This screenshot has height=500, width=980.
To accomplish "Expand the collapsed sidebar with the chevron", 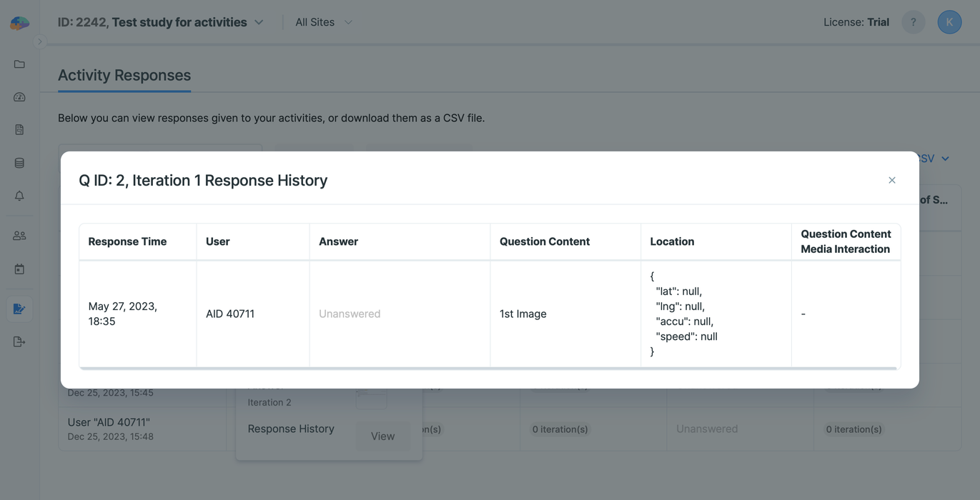I will point(41,41).
